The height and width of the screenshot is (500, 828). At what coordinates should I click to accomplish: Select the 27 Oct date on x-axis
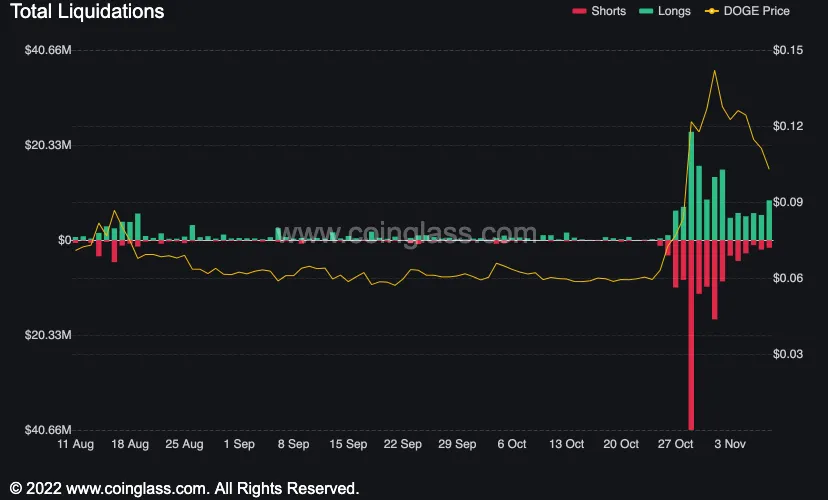[677, 443]
